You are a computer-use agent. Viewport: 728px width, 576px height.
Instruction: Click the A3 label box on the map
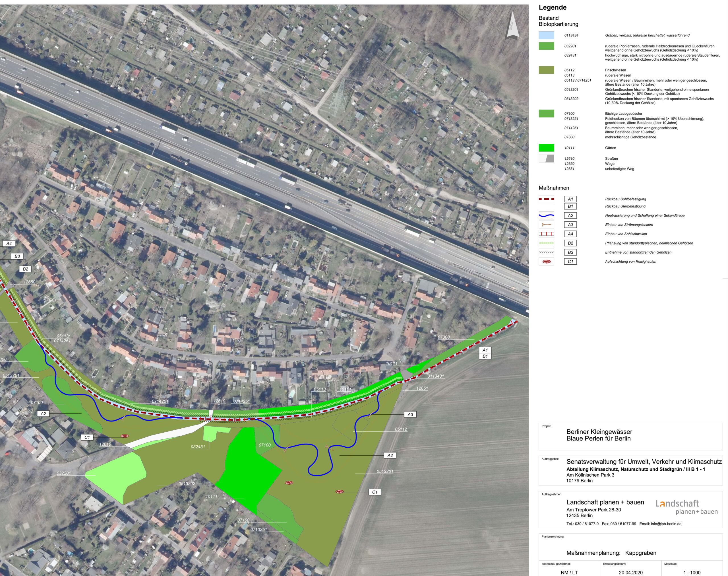410,414
